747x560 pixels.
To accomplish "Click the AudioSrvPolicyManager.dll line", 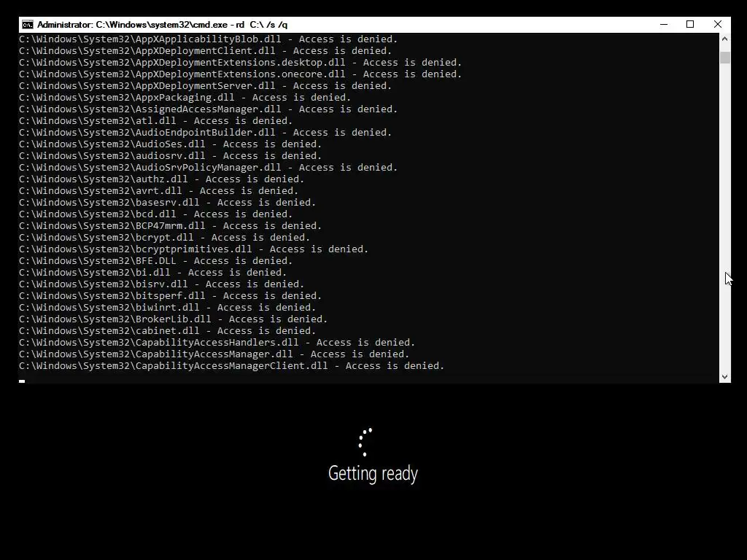I will 208,168.
